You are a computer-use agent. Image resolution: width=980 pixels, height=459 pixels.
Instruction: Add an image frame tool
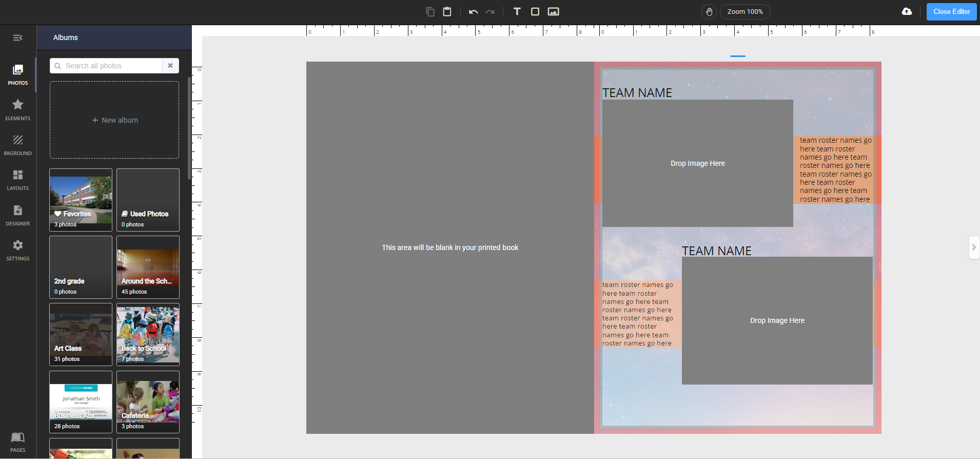point(553,12)
